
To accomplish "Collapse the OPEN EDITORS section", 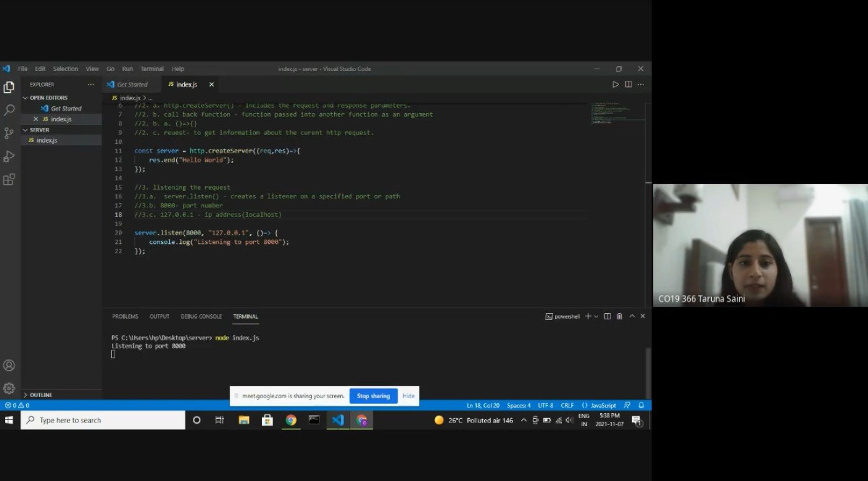I will (48, 98).
